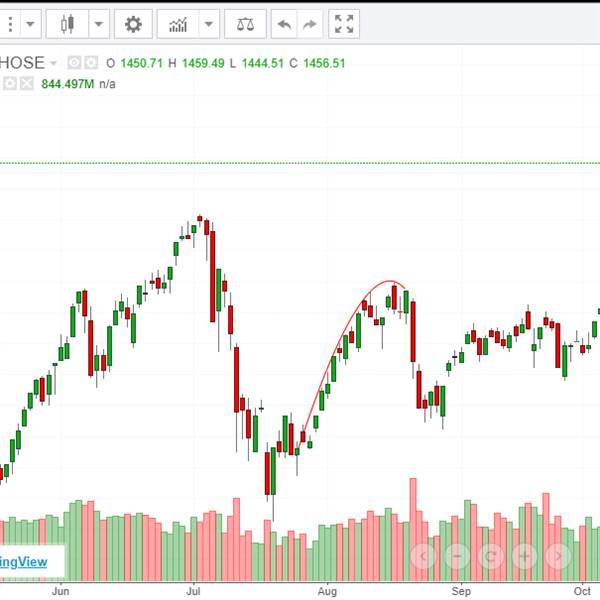Viewport: 600px width, 600px height.
Task: Open the HOSE series format settings icon
Action: tap(91, 63)
